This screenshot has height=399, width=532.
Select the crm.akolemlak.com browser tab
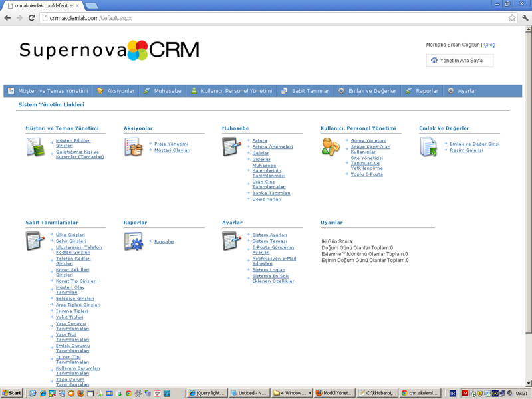point(44,6)
